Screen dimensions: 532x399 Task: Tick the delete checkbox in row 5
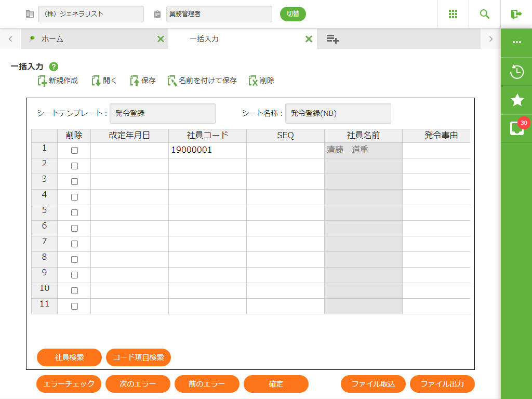point(74,213)
